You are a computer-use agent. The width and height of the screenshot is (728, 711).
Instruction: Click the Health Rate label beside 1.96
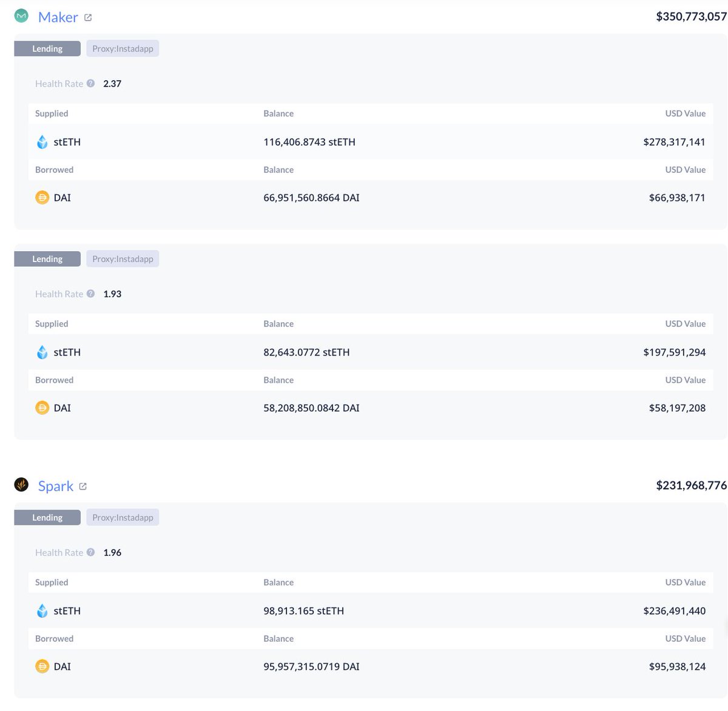coord(59,553)
